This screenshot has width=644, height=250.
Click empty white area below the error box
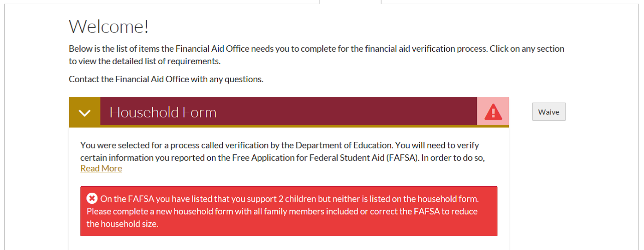288,244
